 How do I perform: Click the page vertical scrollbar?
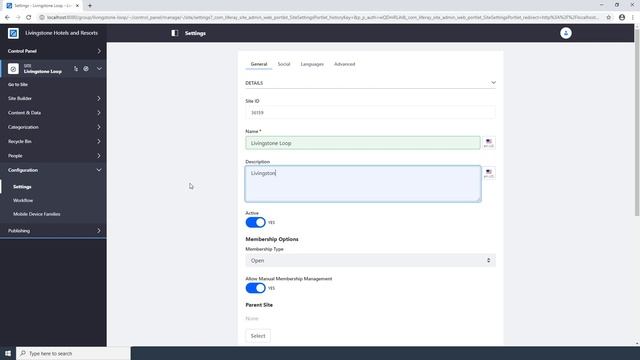pos(637,122)
